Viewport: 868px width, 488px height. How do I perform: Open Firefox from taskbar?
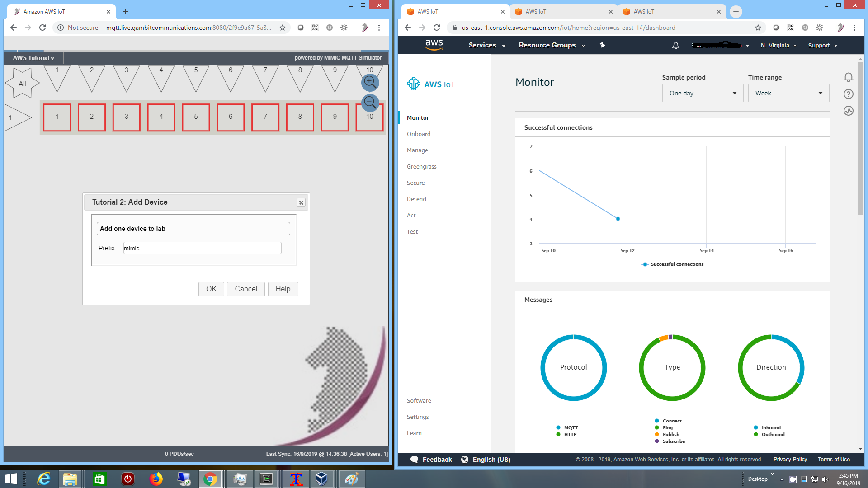click(x=156, y=479)
